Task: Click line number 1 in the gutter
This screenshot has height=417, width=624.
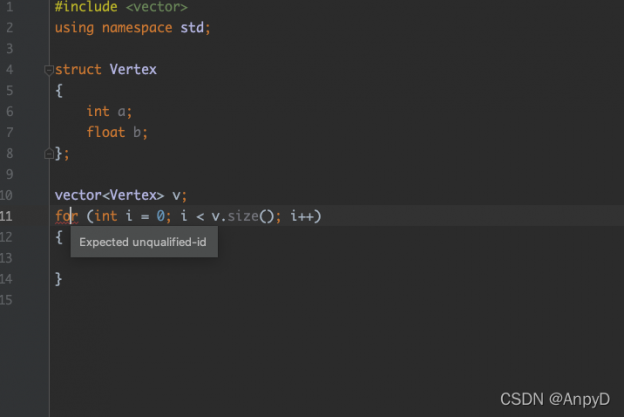Action: (8, 6)
